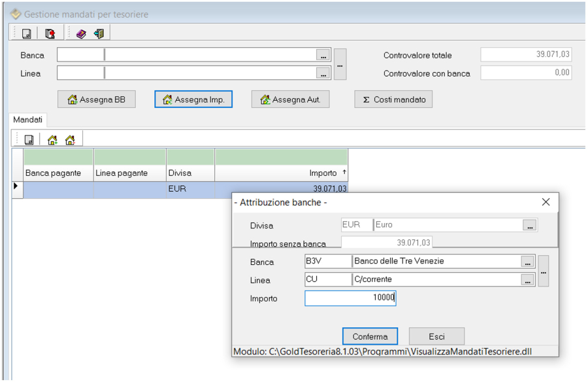Sort by the Importo column header
This screenshot has width=588, height=384.
[x=281, y=173]
